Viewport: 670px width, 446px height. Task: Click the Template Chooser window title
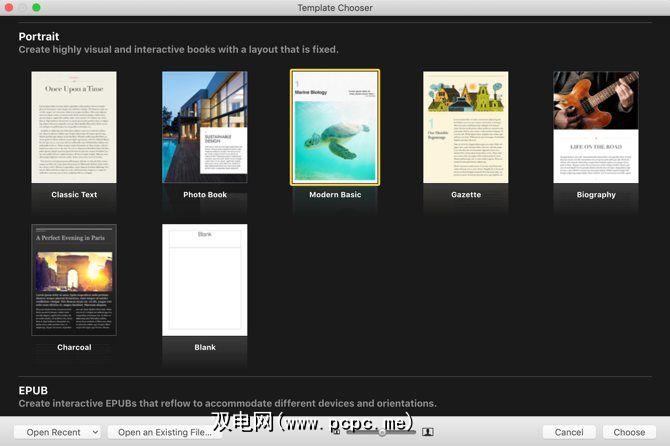(335, 8)
